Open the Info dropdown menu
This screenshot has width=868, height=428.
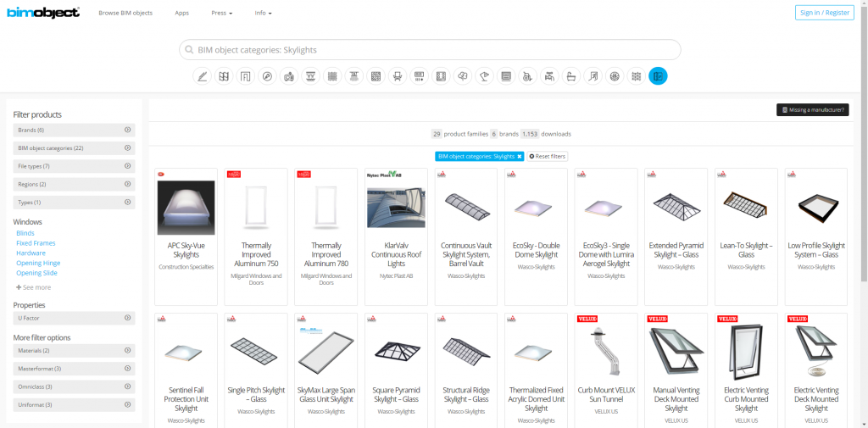263,13
